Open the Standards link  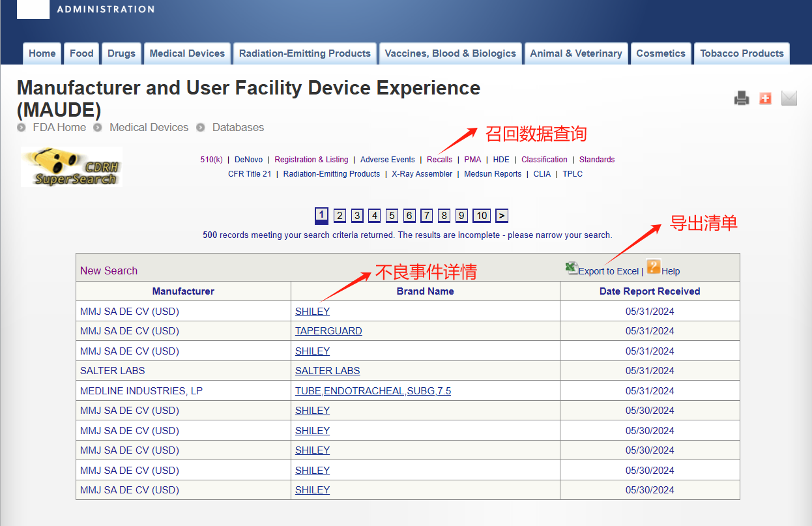[x=597, y=160]
